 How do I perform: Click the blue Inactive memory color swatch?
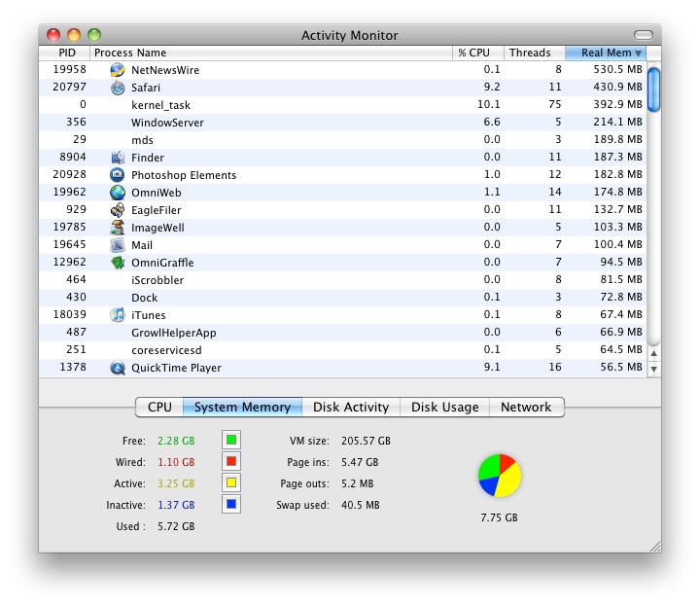tap(231, 504)
